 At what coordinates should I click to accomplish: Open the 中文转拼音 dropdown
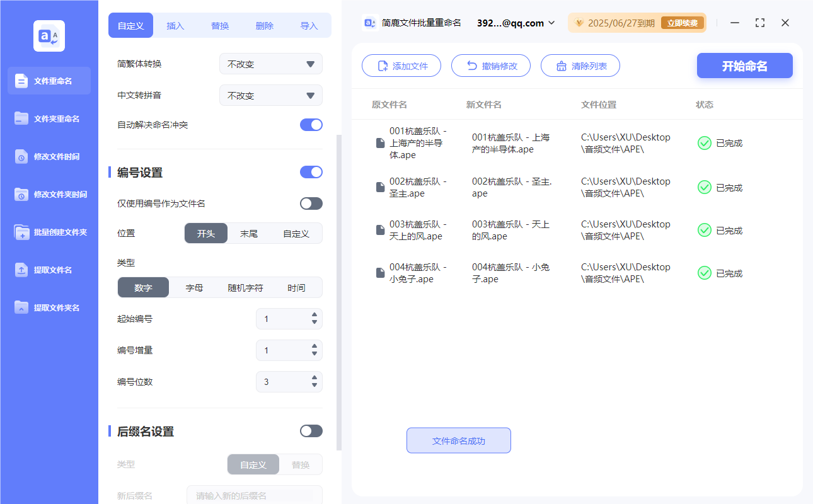tap(270, 95)
